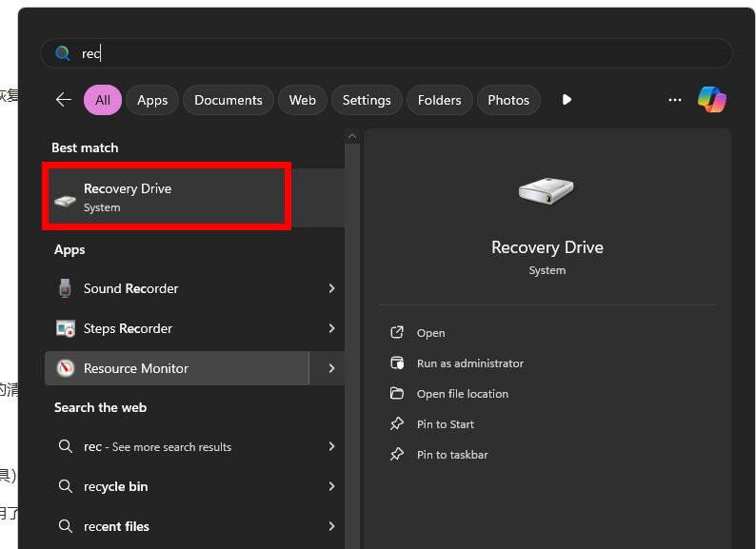Screen dimensions: 756x549
Task: Select Pin to taskbar option
Action: [x=452, y=455]
